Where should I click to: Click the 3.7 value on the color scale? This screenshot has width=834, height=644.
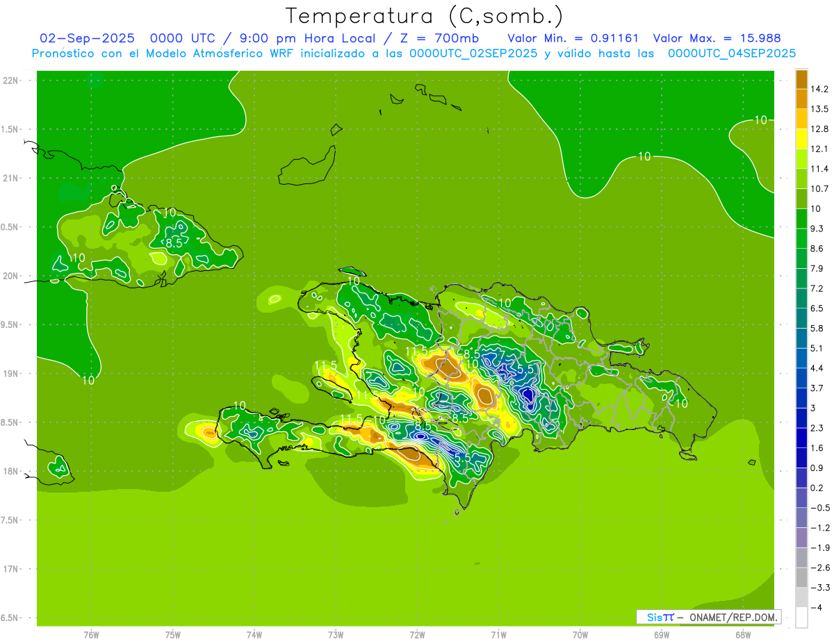817,388
